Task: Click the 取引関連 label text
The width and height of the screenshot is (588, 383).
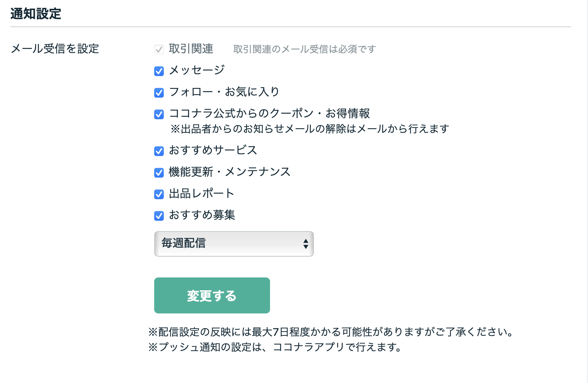Action: (x=191, y=49)
